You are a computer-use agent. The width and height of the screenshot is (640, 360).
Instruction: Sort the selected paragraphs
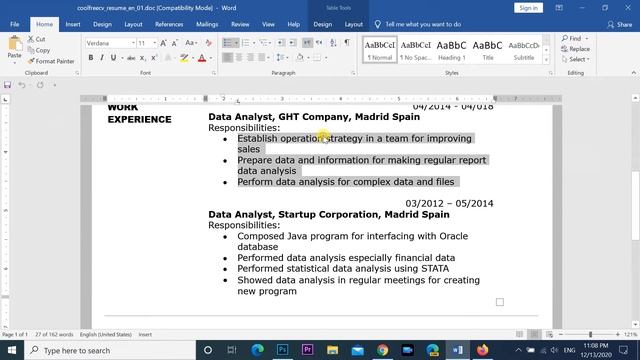tap(333, 43)
